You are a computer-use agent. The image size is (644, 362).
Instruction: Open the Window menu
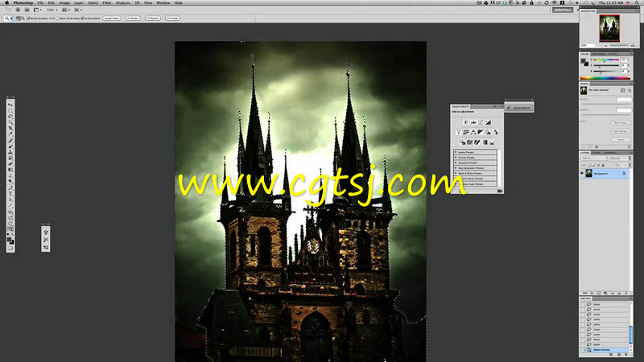pos(163,2)
